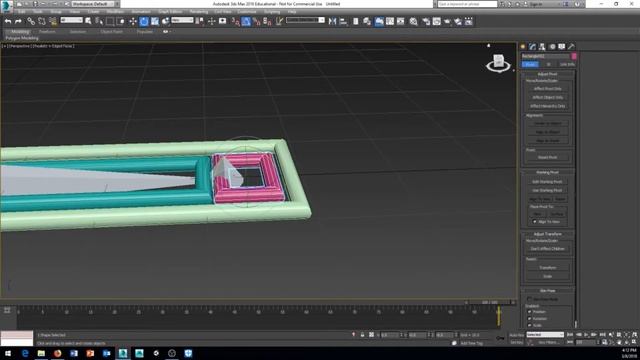Select the Freeform ribbon tab
Image resolution: width=640 pixels, height=360 pixels.
(47, 31)
